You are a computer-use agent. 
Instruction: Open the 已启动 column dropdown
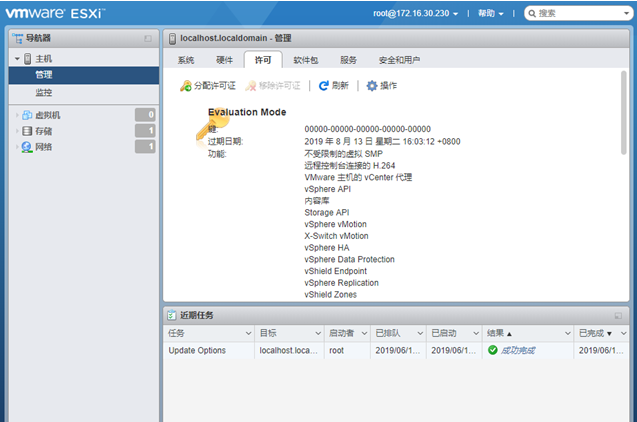click(x=476, y=333)
